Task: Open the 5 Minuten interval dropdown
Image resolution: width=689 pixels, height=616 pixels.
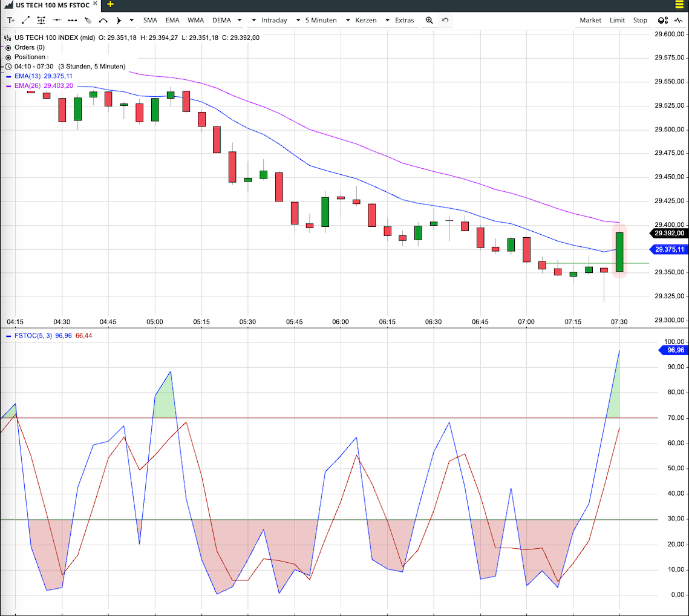Action: 317,20
